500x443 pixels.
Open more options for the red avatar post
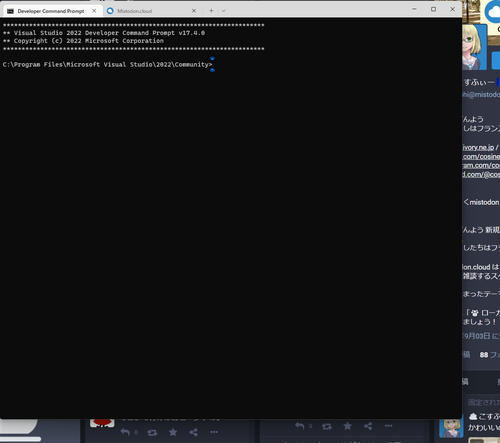click(x=214, y=432)
